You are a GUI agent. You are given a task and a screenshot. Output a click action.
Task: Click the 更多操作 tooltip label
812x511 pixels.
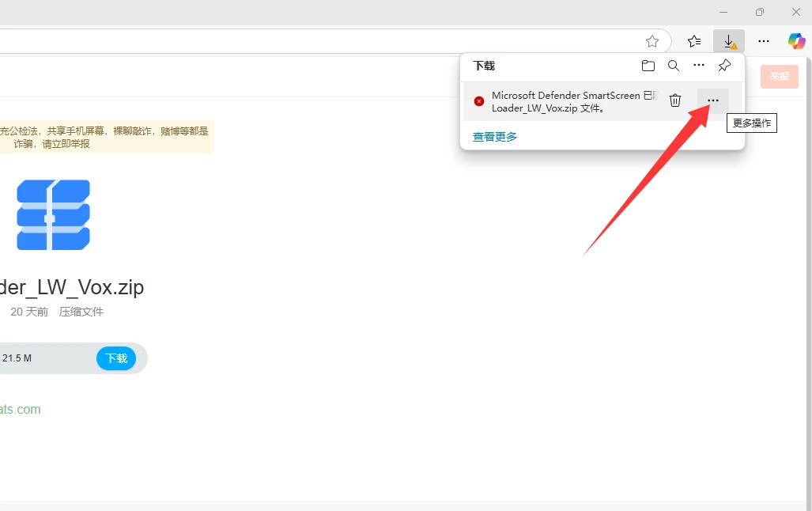point(751,123)
